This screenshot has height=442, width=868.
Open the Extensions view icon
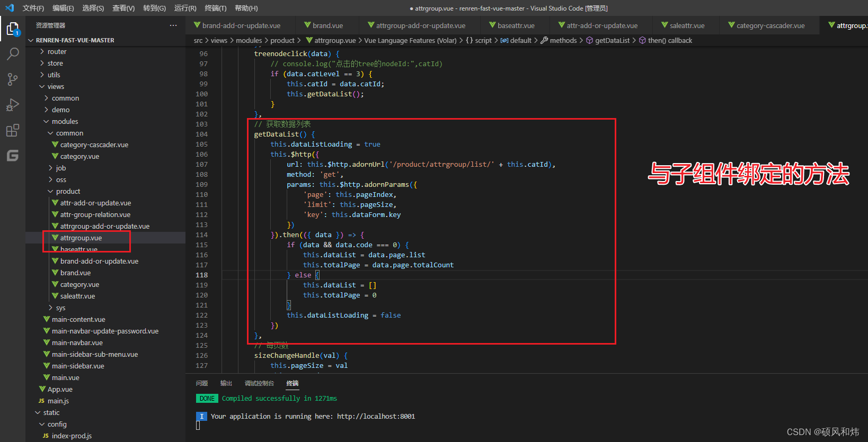point(13,130)
